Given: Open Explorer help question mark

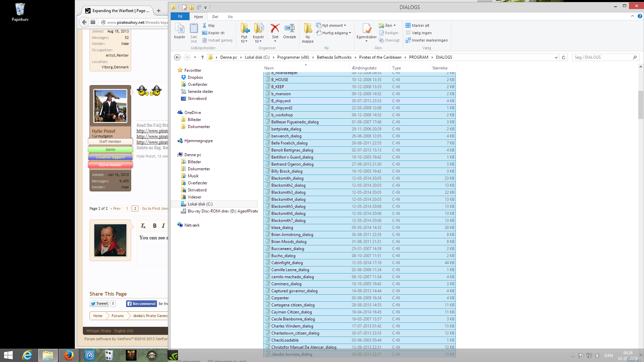Looking at the screenshot, I should pos(640,16).
